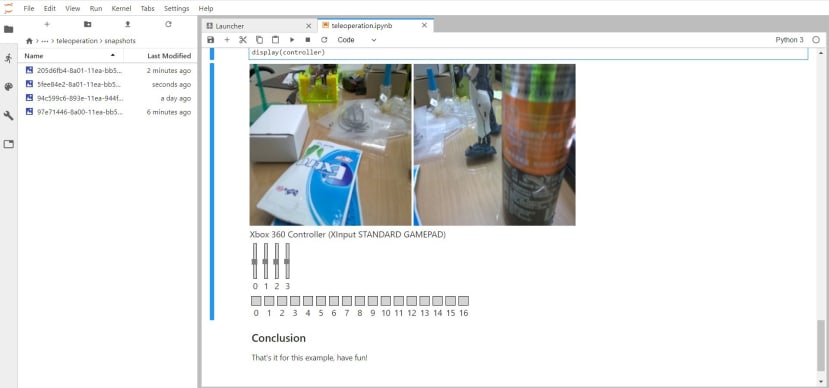Copy the selected cell
Viewport: 829px width, 388px height.
(x=259, y=40)
